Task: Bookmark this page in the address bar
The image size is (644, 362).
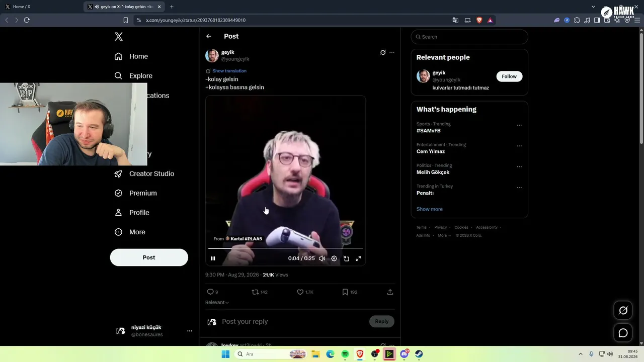Action: click(x=126, y=20)
